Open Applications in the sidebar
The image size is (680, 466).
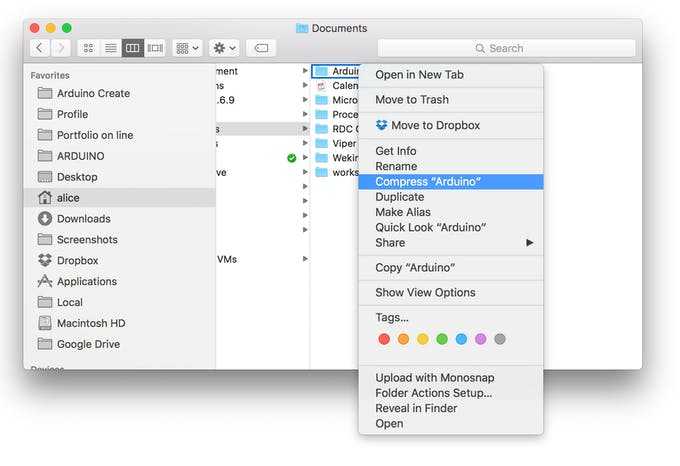pyautogui.click(x=86, y=281)
